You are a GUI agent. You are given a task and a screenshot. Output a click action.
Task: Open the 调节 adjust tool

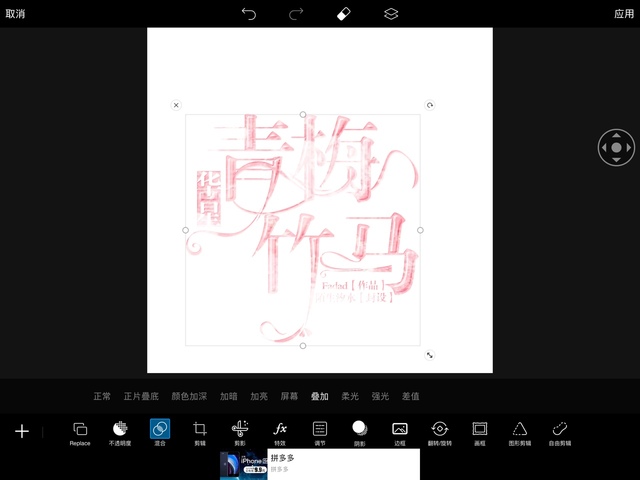coord(320,431)
